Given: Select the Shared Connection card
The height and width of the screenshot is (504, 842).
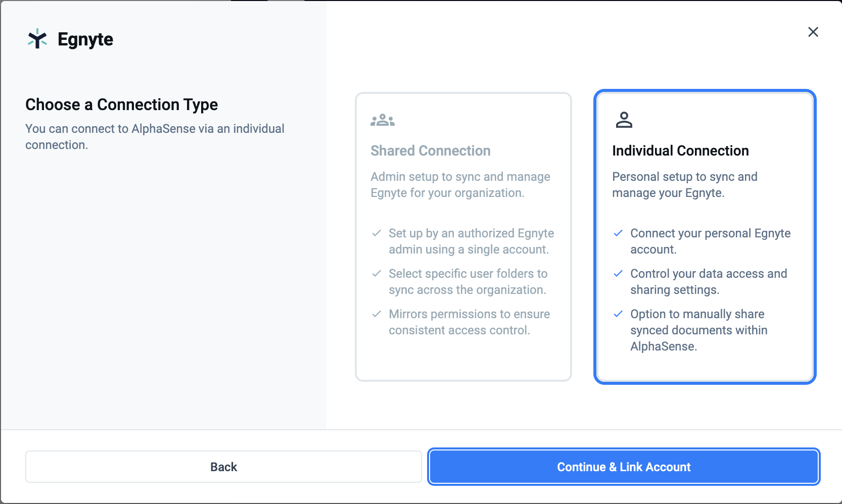Looking at the screenshot, I should point(463,237).
